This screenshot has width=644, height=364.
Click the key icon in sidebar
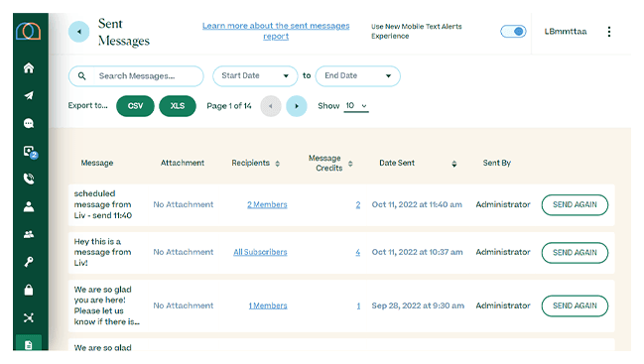29,262
